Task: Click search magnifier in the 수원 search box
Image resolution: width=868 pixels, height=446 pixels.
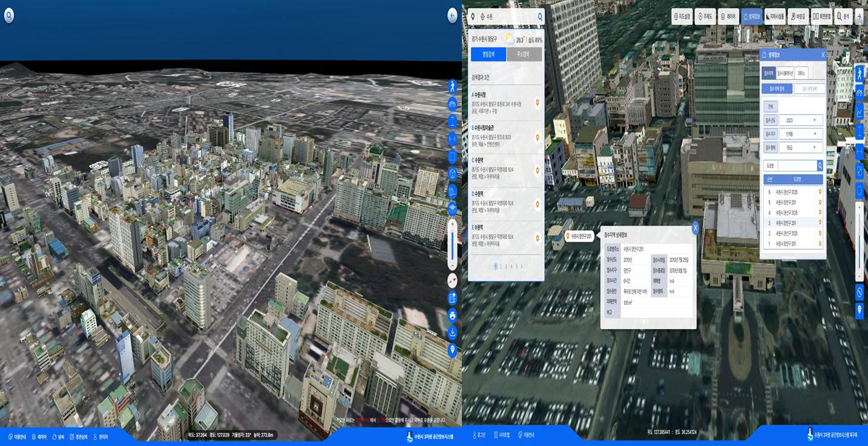Action: coord(540,17)
